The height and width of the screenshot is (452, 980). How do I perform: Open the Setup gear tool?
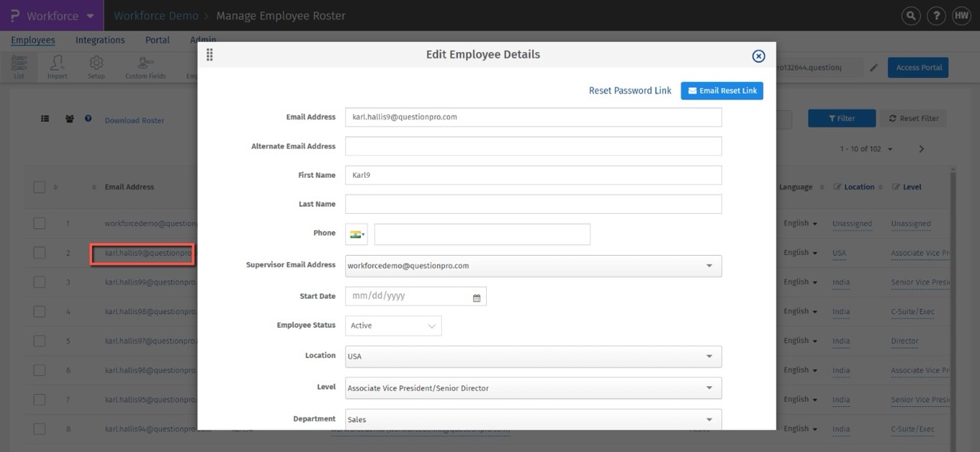click(x=96, y=67)
